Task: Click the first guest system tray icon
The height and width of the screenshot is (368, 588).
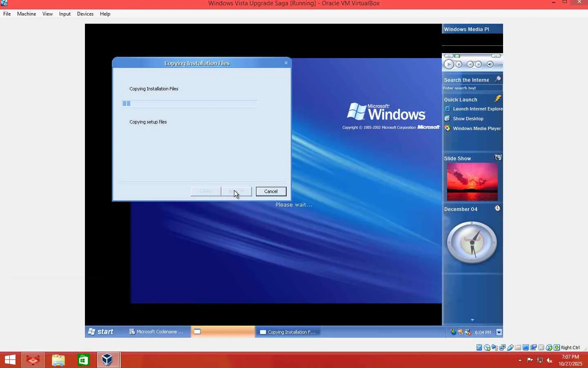Action: [x=453, y=332]
